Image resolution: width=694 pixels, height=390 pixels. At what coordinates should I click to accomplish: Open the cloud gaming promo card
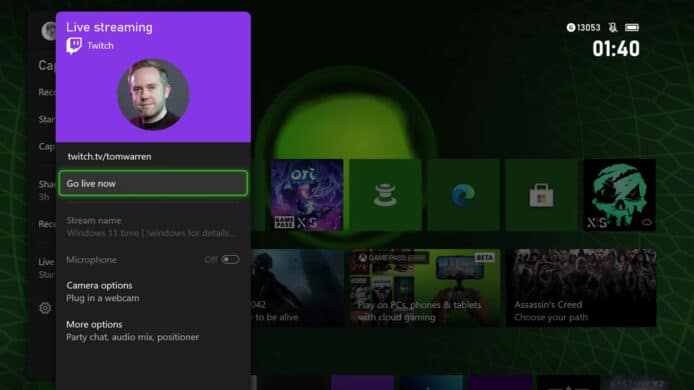[424, 288]
